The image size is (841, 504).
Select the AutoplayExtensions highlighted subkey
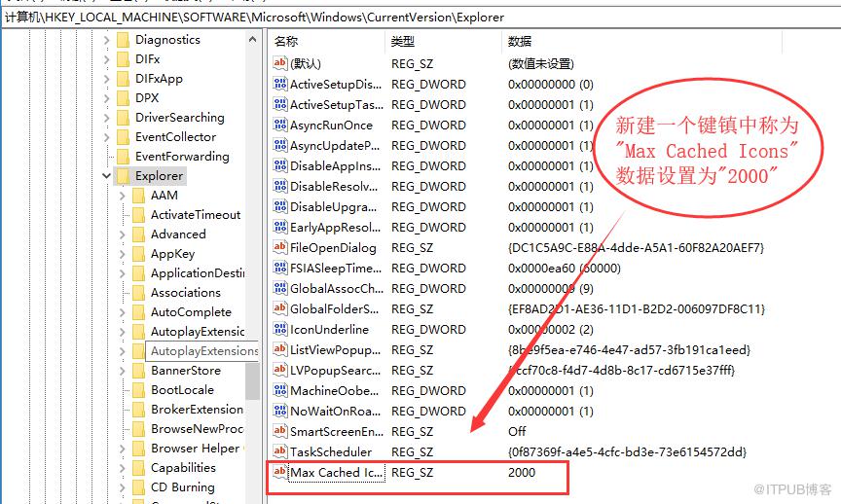point(203,350)
